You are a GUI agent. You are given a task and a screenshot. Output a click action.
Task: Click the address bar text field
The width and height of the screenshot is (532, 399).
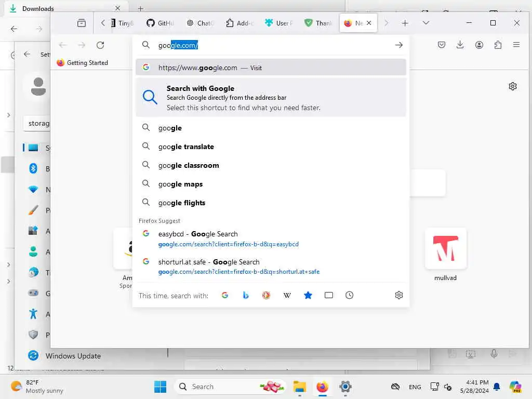pos(271,45)
